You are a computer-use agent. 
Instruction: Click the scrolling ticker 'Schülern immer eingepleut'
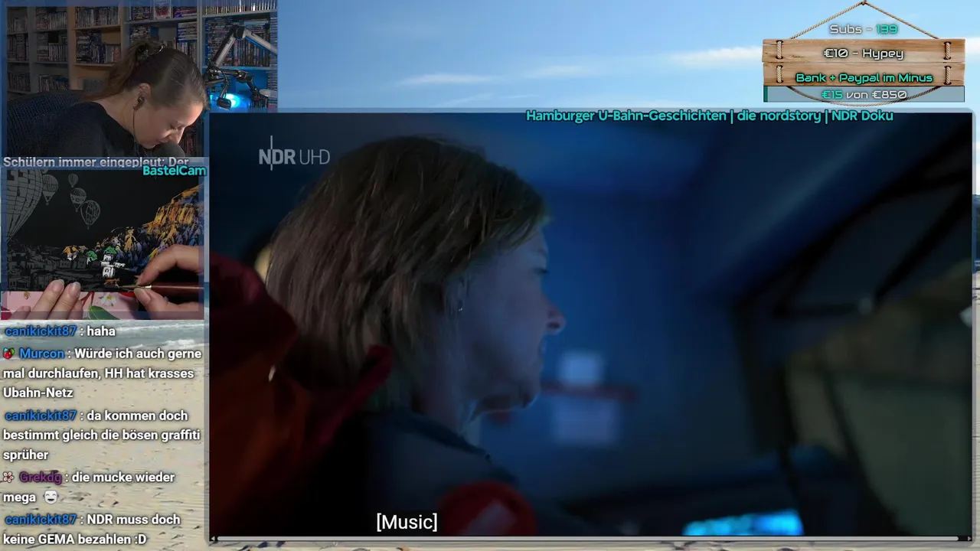[96, 162]
